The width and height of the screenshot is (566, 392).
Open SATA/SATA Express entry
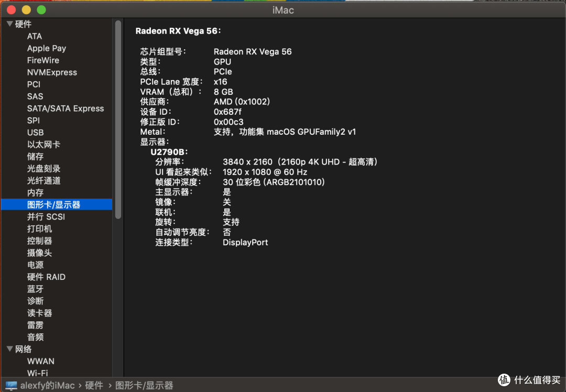click(66, 108)
